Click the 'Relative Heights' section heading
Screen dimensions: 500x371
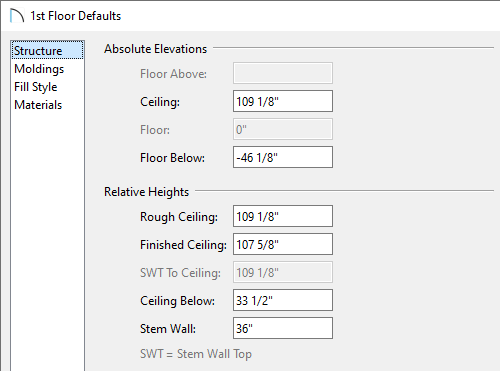click(146, 192)
